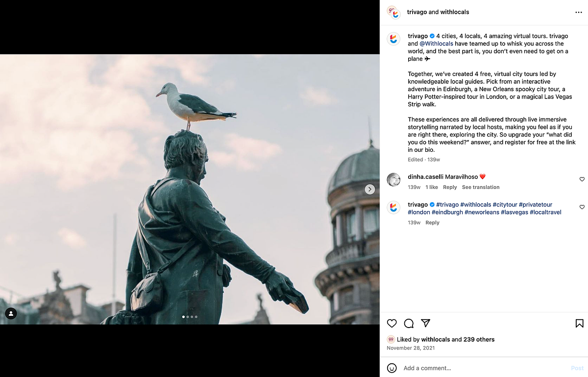Open the three-dot options menu
The height and width of the screenshot is (377, 588).
578,12
